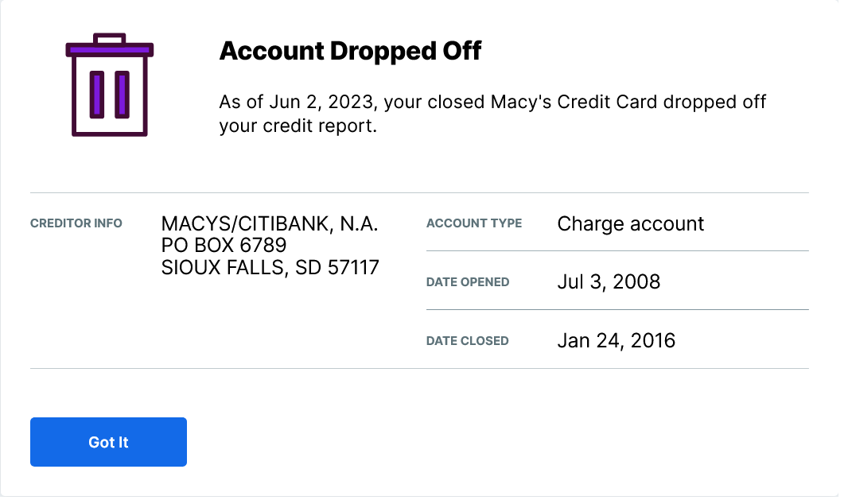Click the SIOUX FALLS, SD 57117 line
852x504 pixels.
point(270,267)
